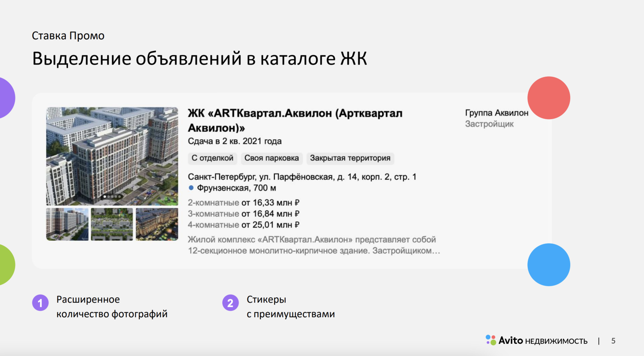Image resolution: width=644 pixels, height=356 pixels.
Task: Click the blue decorative circle bottom right
Action: coord(549,264)
